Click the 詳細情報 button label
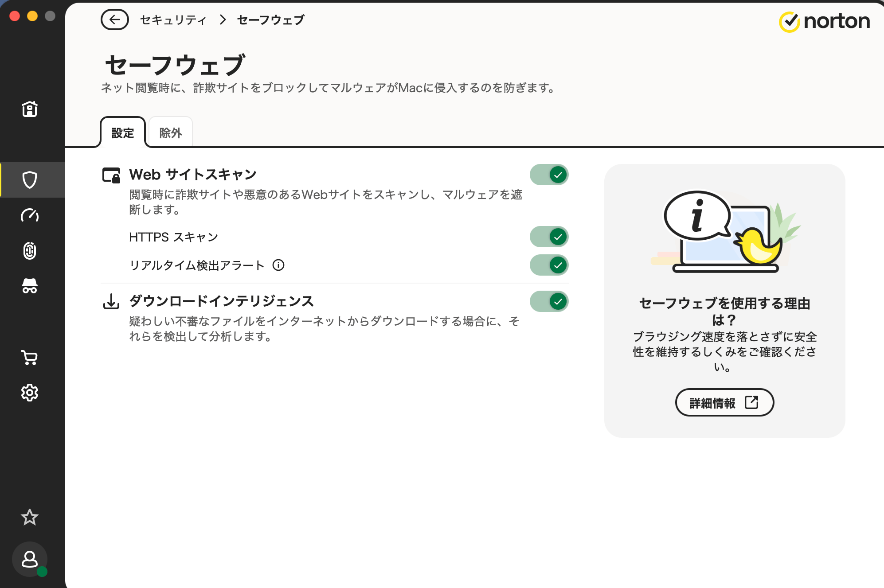Screen dimensions: 884x588 coord(712,403)
